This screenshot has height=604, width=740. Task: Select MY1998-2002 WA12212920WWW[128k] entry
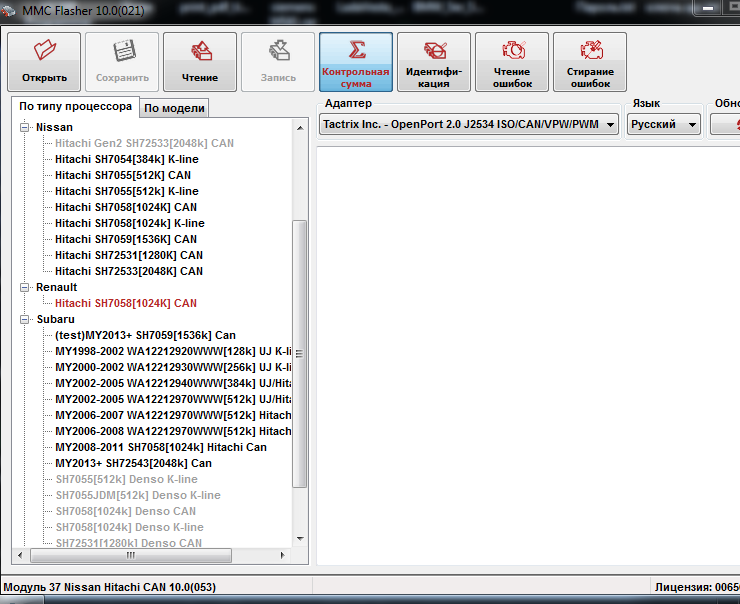(x=173, y=352)
